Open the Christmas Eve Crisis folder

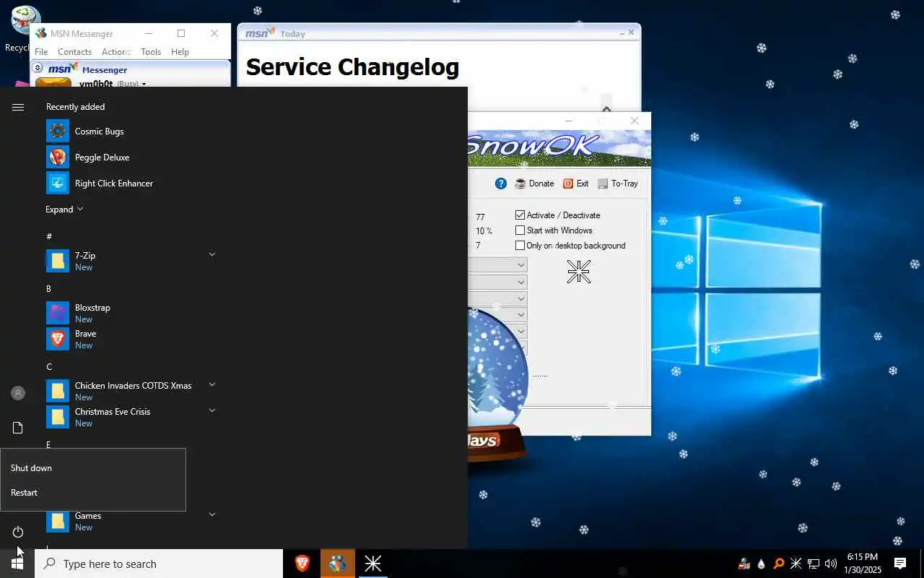pos(130,418)
